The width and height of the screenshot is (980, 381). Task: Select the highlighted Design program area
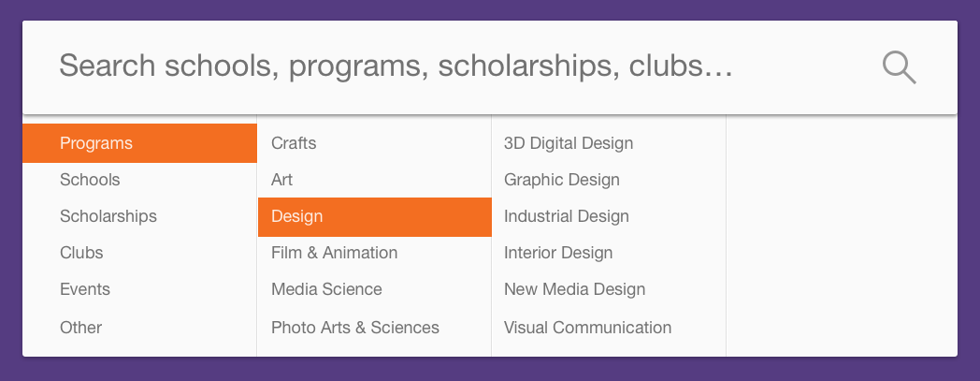[x=374, y=217]
